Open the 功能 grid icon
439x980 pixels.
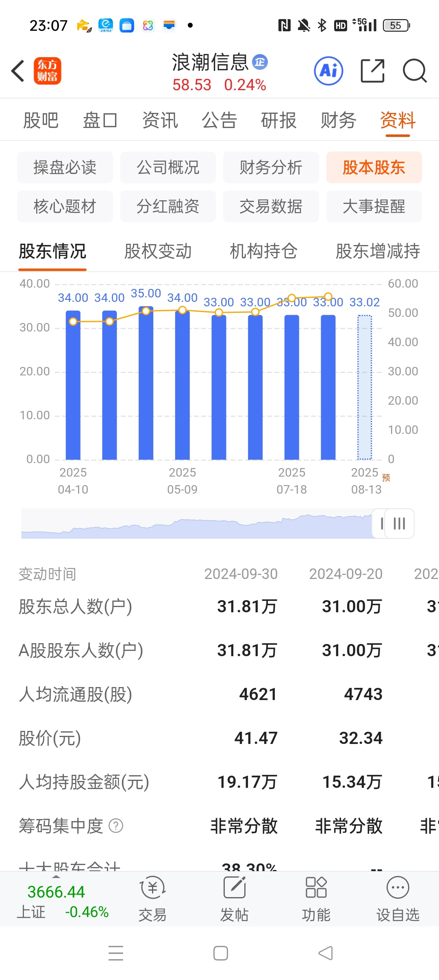tap(316, 888)
